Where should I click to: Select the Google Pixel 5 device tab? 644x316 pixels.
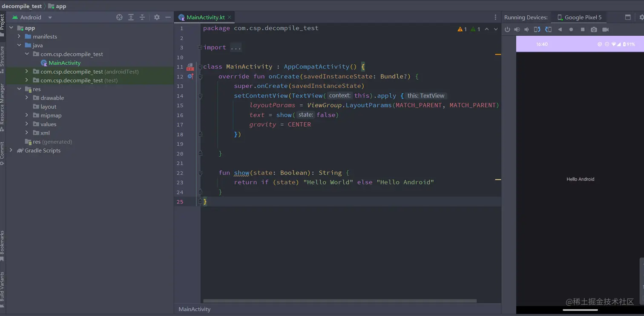coord(579,17)
